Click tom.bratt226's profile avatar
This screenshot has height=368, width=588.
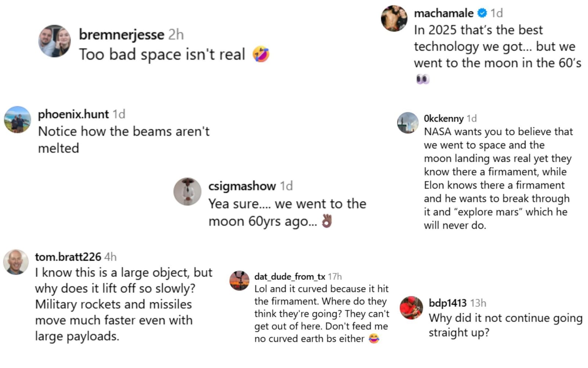tap(16, 262)
